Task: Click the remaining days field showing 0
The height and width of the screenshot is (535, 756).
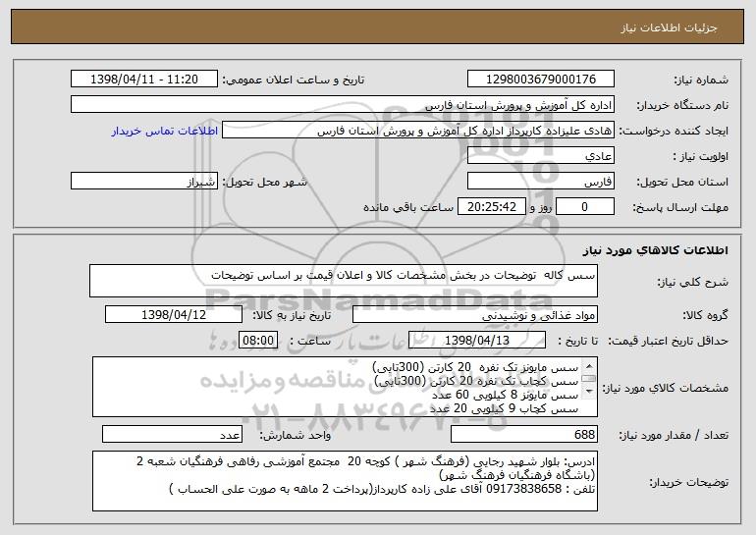Action: (585, 207)
